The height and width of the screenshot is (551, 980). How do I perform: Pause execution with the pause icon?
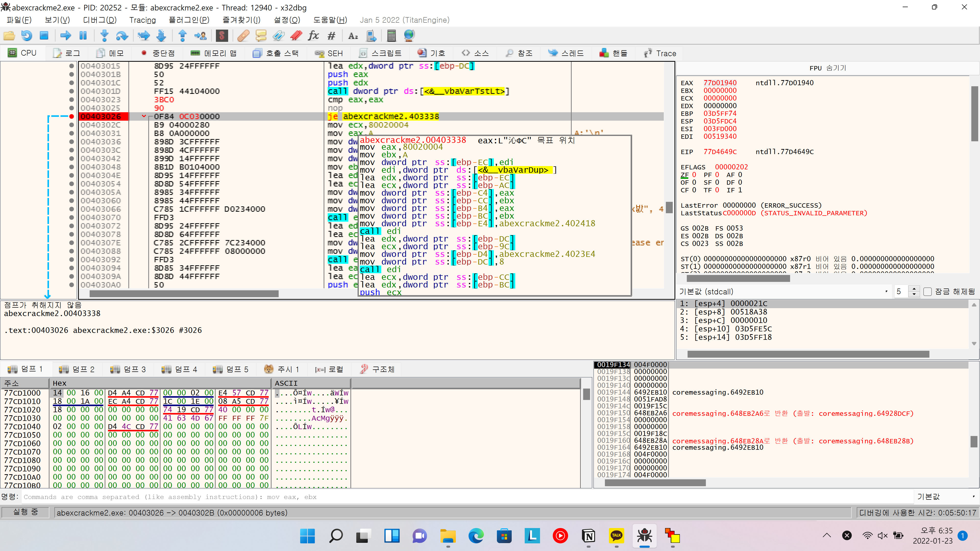83,36
